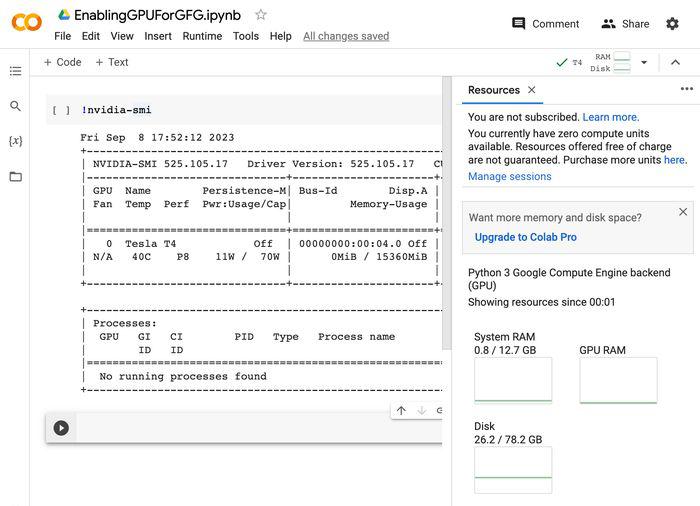Click the 'Fri Sep 8 17:52:12 2023' timestamp
This screenshot has width=700, height=506.
click(157, 138)
